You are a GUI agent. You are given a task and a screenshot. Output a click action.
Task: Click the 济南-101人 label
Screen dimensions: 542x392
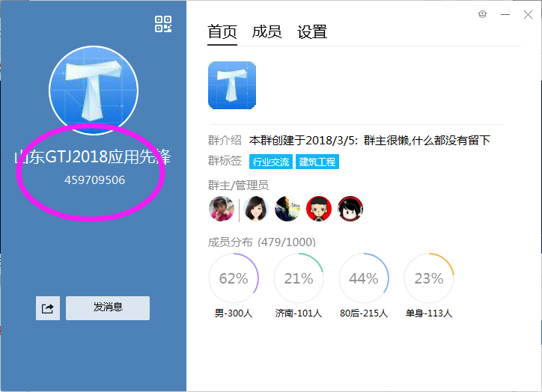(299, 313)
